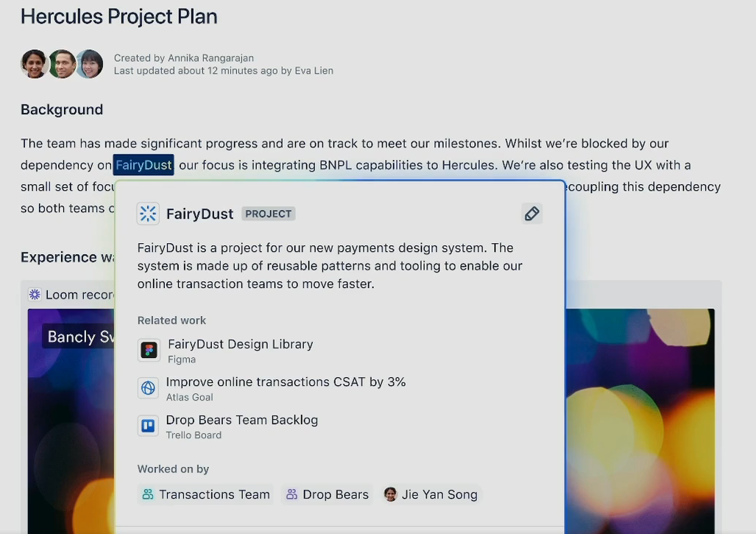This screenshot has width=756, height=534.
Task: Open the Transactions Team chip
Action: click(206, 494)
